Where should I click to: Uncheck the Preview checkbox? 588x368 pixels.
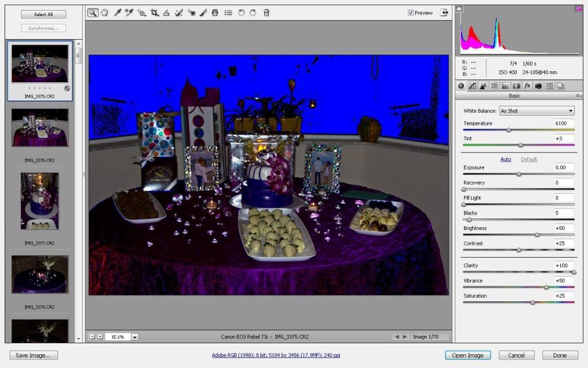pyautogui.click(x=411, y=13)
